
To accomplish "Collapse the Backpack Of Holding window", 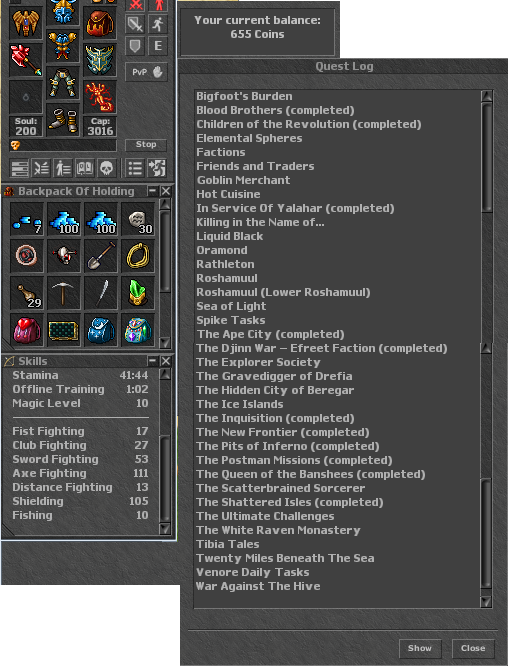I will coord(152,191).
